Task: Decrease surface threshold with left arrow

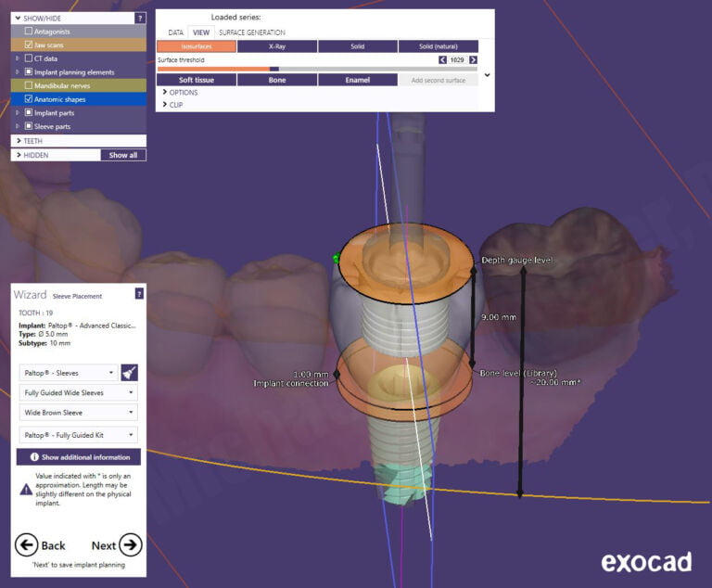Action: 442,60
